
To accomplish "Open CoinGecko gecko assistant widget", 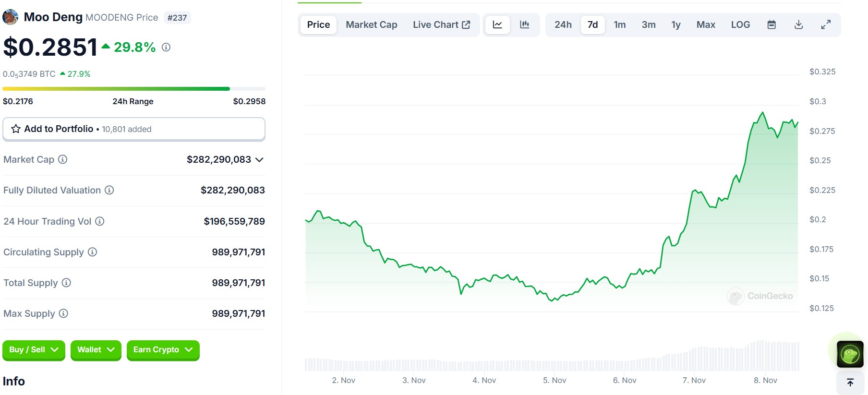I will (x=850, y=354).
